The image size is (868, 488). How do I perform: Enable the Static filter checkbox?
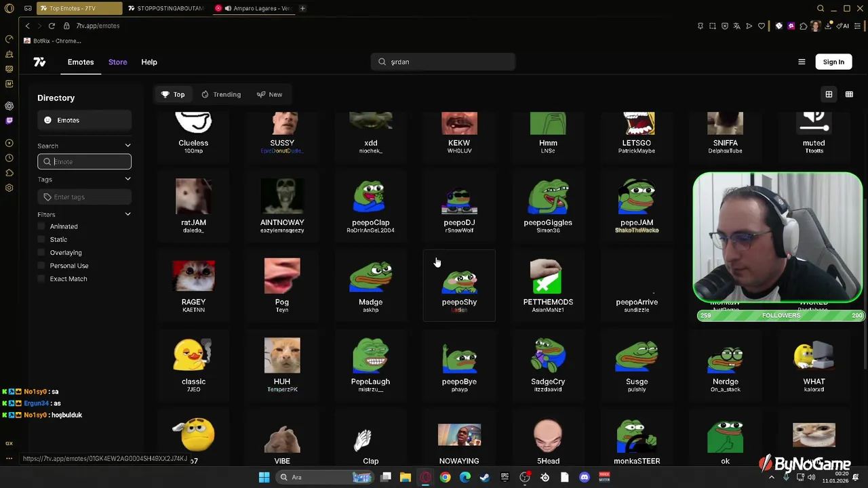pyautogui.click(x=41, y=239)
